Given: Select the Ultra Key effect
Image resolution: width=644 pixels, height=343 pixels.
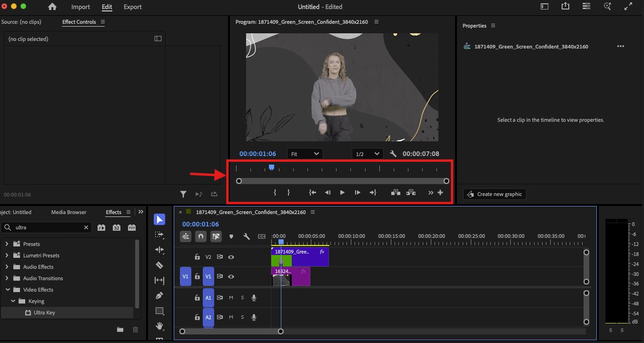Looking at the screenshot, I should [x=44, y=313].
